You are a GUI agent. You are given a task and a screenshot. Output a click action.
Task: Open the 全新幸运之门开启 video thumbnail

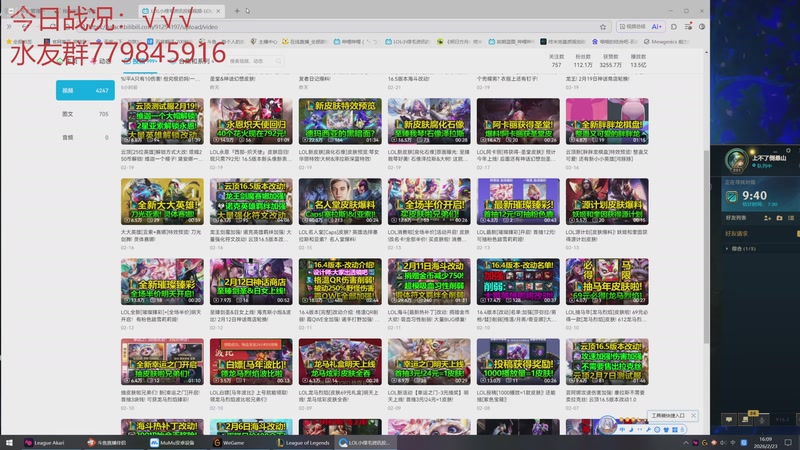coord(162,362)
